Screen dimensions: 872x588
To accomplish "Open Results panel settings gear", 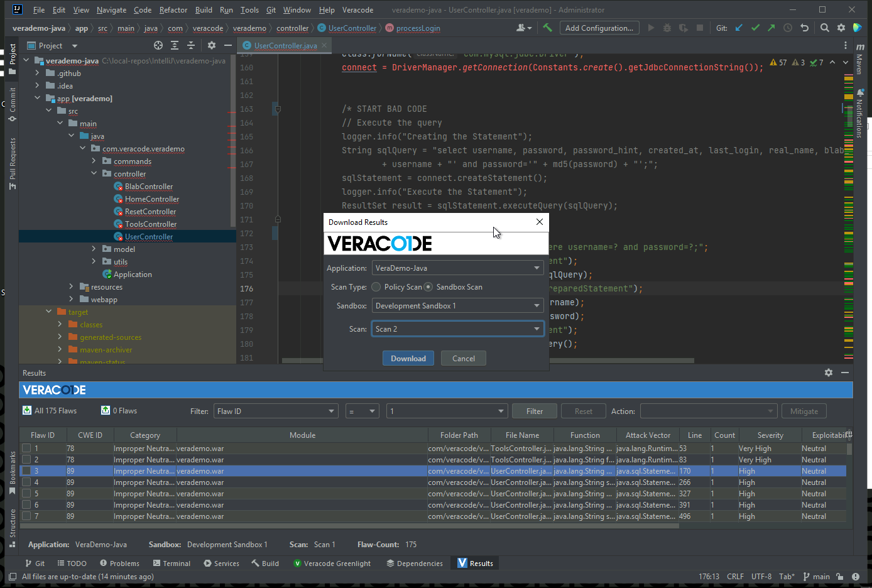I will click(829, 373).
